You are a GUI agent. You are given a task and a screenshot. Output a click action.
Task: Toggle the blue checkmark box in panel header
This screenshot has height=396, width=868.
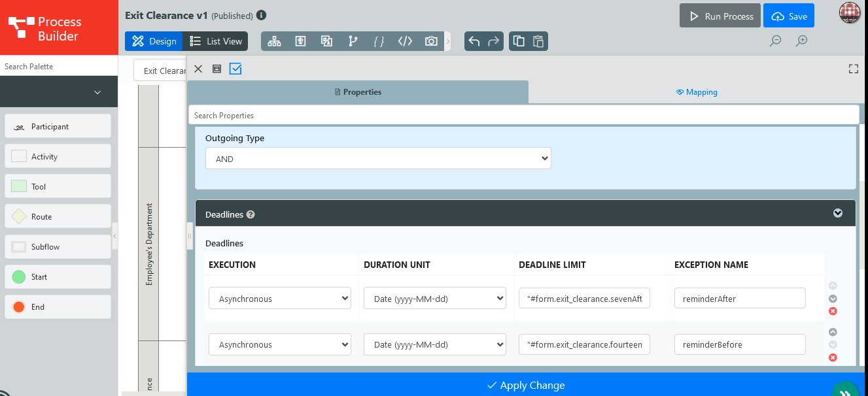[x=235, y=69]
